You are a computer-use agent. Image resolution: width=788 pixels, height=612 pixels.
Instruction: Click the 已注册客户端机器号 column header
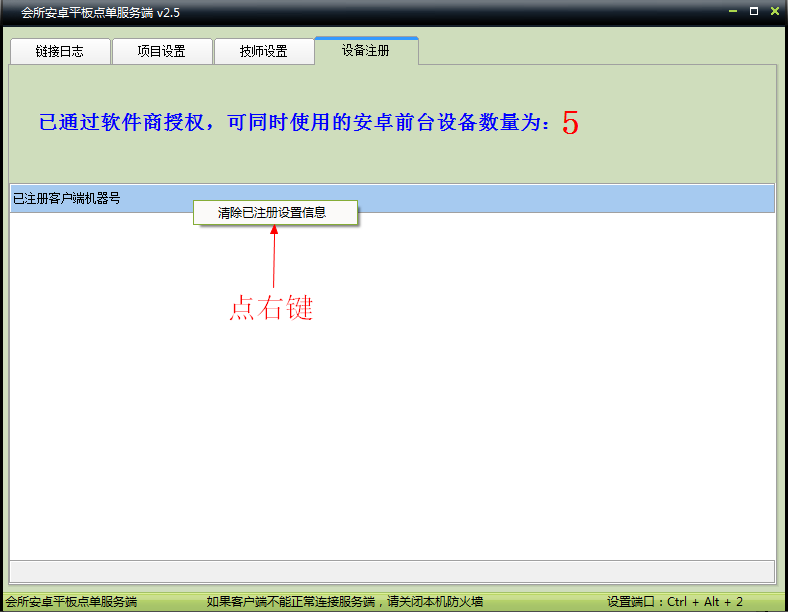[67, 199]
